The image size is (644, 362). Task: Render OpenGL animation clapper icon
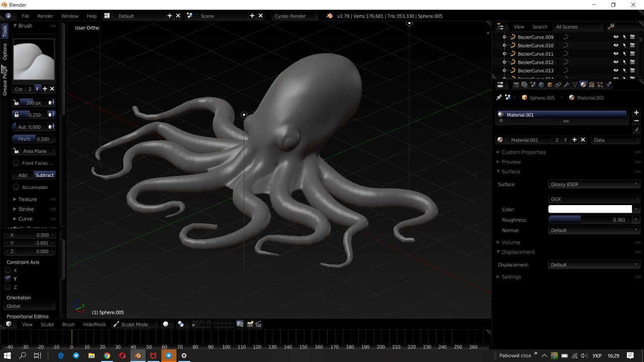pos(259,324)
